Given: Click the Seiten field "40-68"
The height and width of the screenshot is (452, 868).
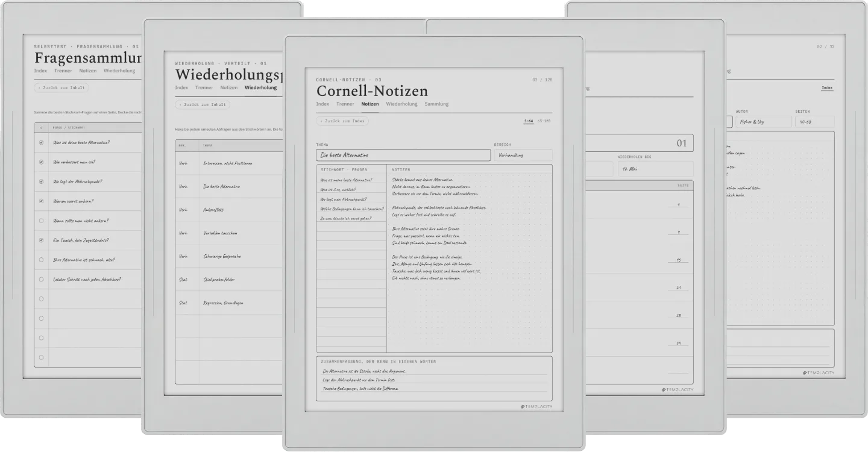Looking at the screenshot, I should click(815, 122).
